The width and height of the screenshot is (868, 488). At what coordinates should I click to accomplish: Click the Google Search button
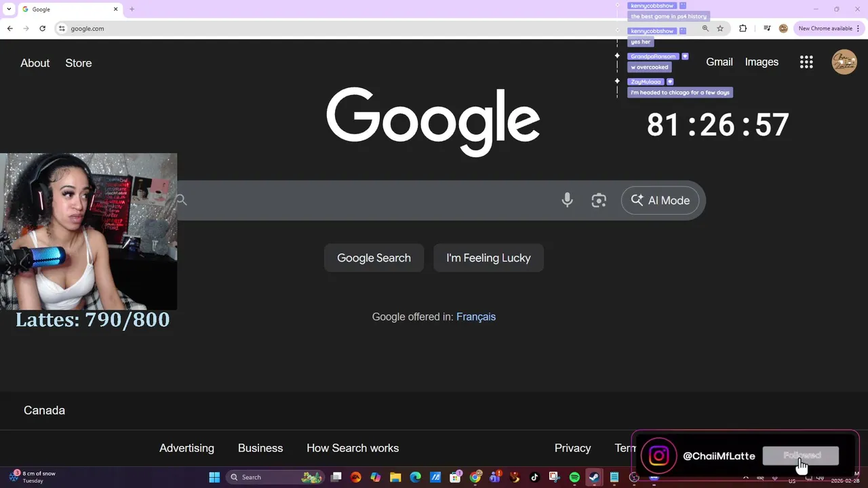tap(374, 258)
